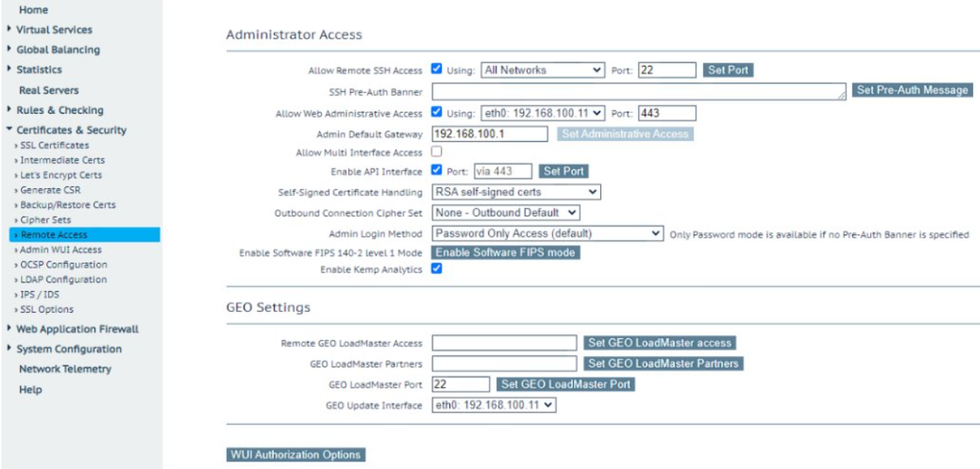Open the GEO Update Interface dropdown
The width and height of the screenshot is (980, 469).
click(x=493, y=405)
